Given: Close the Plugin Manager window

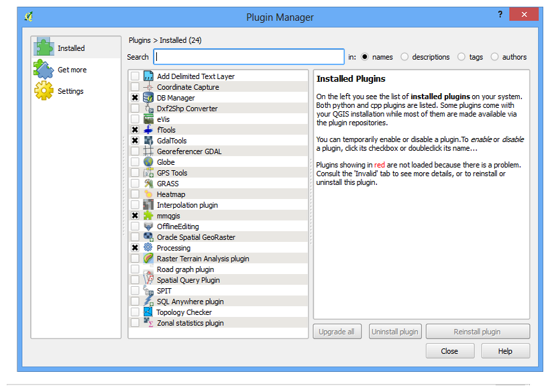Looking at the screenshot, I should [524, 14].
